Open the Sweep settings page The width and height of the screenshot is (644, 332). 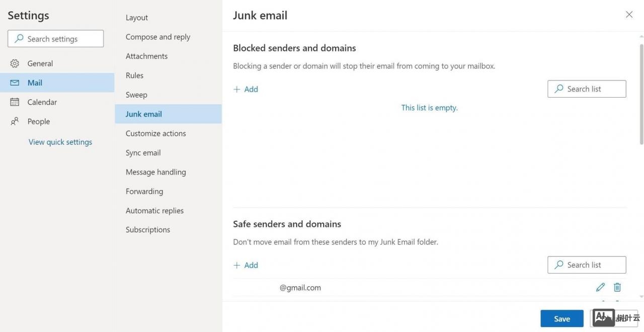tap(136, 95)
